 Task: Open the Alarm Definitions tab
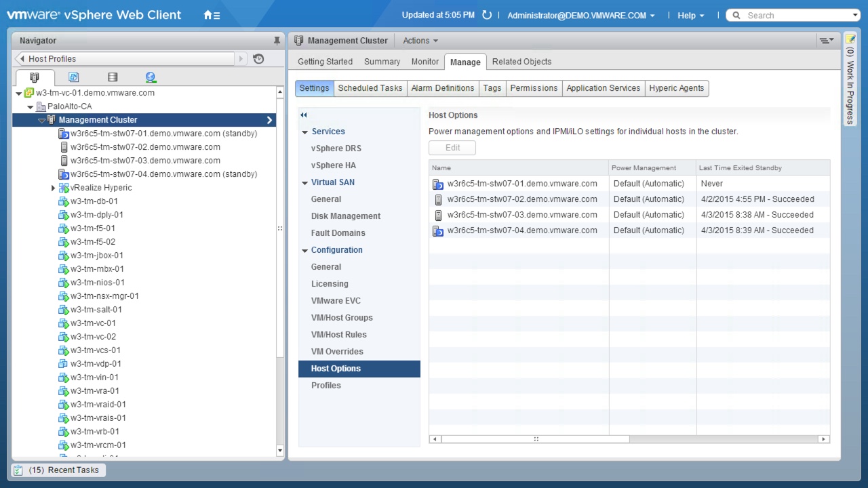[442, 88]
